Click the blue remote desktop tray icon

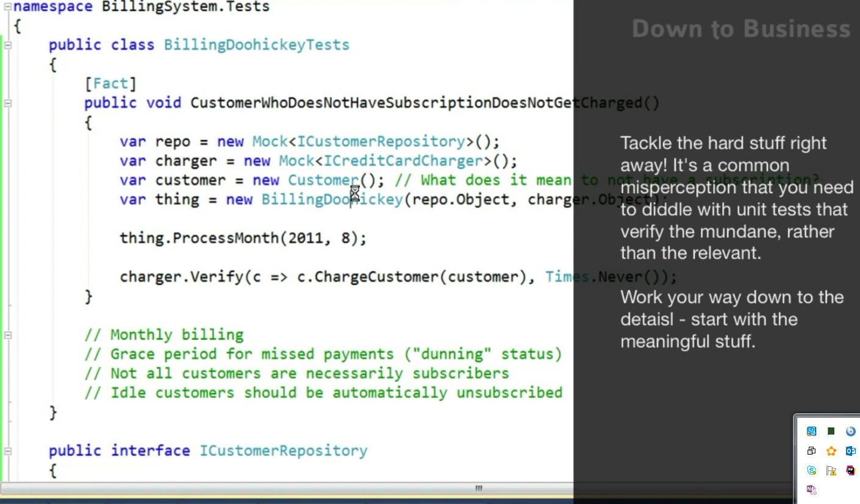click(x=811, y=431)
